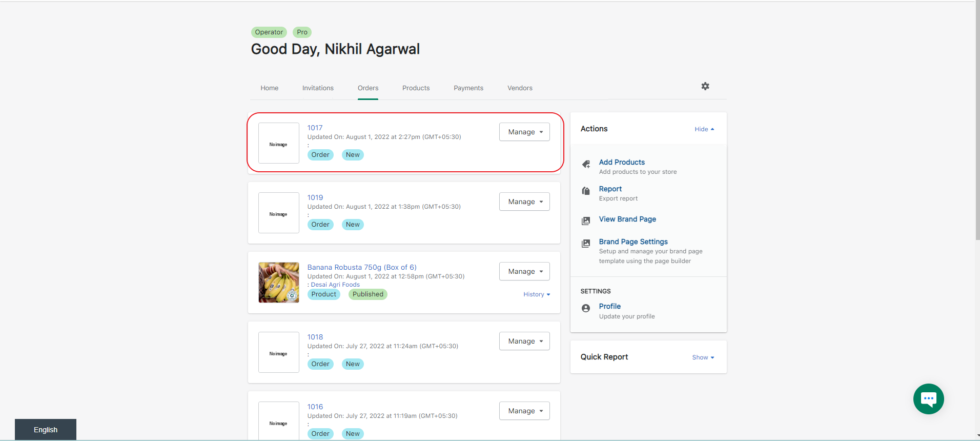Open Manage dropdown for order 1018
The image size is (980, 441).
click(524, 341)
